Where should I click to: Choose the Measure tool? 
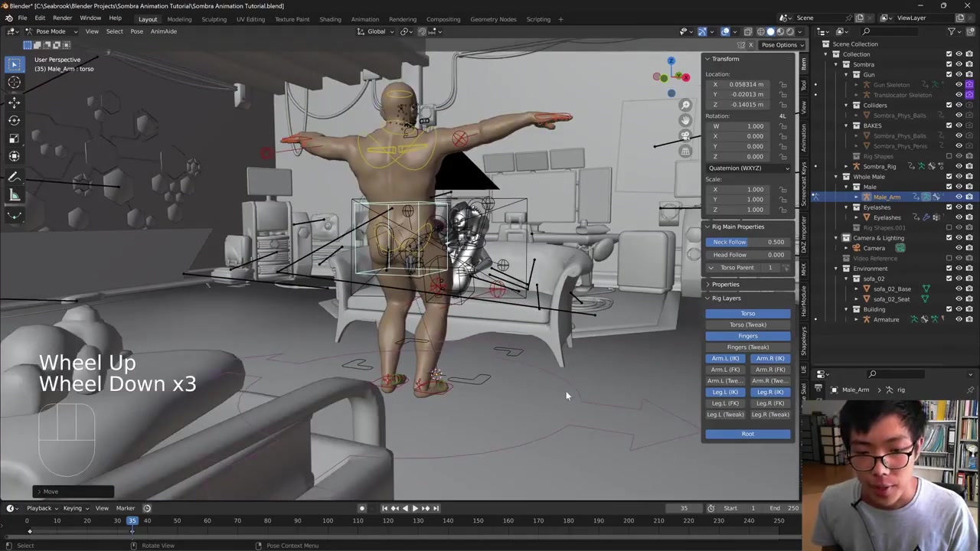[x=14, y=195]
